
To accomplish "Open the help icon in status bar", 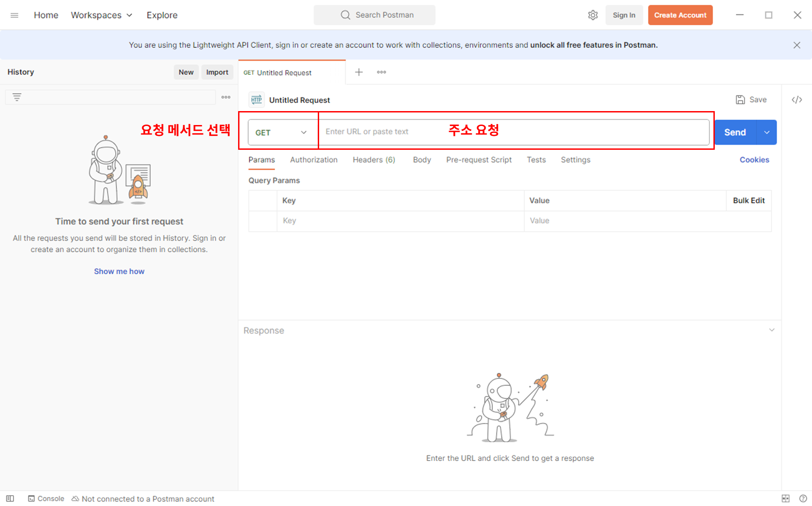I will (803, 498).
